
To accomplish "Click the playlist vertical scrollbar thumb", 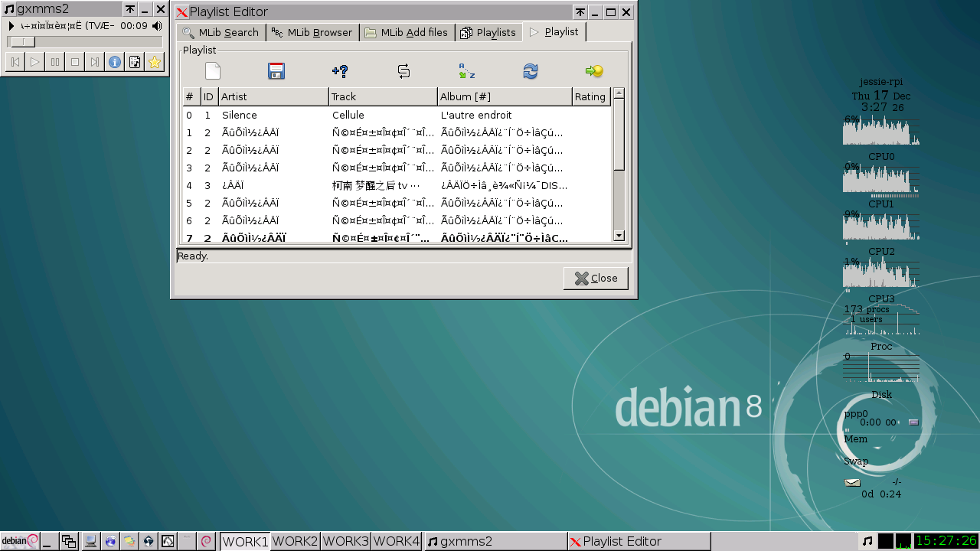I will click(619, 135).
